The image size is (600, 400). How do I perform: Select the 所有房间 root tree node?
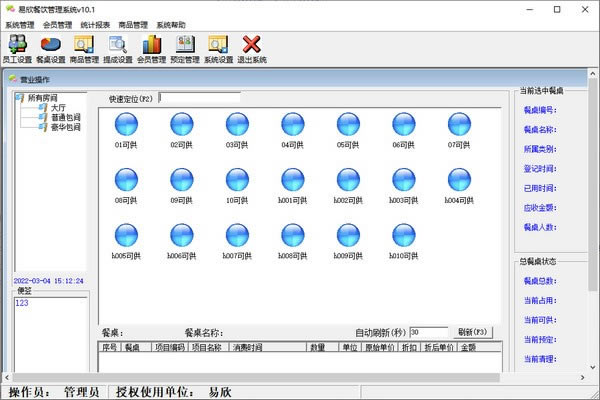(43, 98)
